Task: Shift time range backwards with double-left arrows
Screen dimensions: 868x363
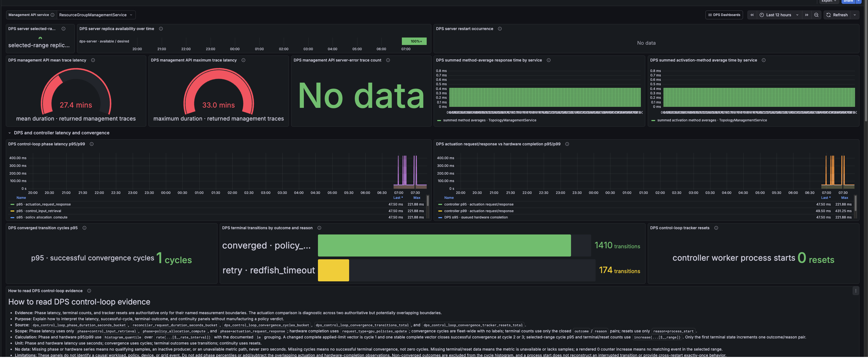Action: (x=752, y=15)
